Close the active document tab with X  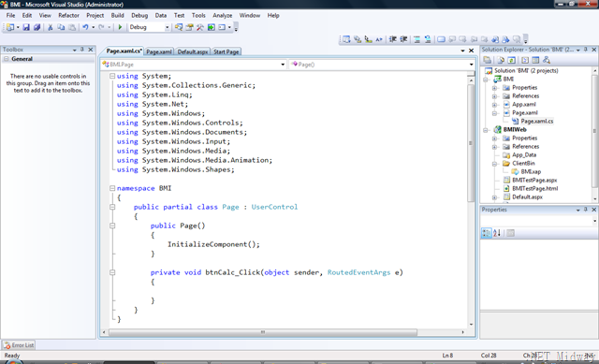click(x=472, y=51)
